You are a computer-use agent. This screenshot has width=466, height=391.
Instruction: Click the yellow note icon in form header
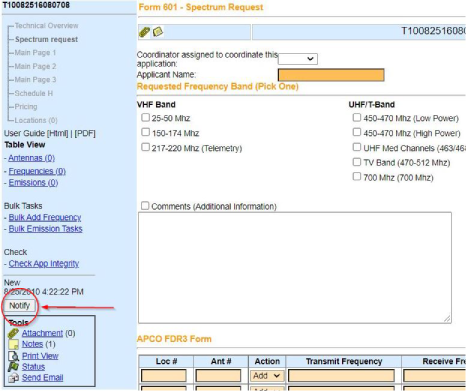158,32
